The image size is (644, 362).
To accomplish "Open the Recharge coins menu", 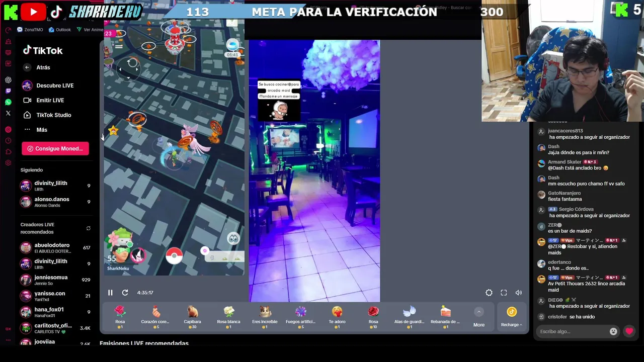I will tap(512, 317).
